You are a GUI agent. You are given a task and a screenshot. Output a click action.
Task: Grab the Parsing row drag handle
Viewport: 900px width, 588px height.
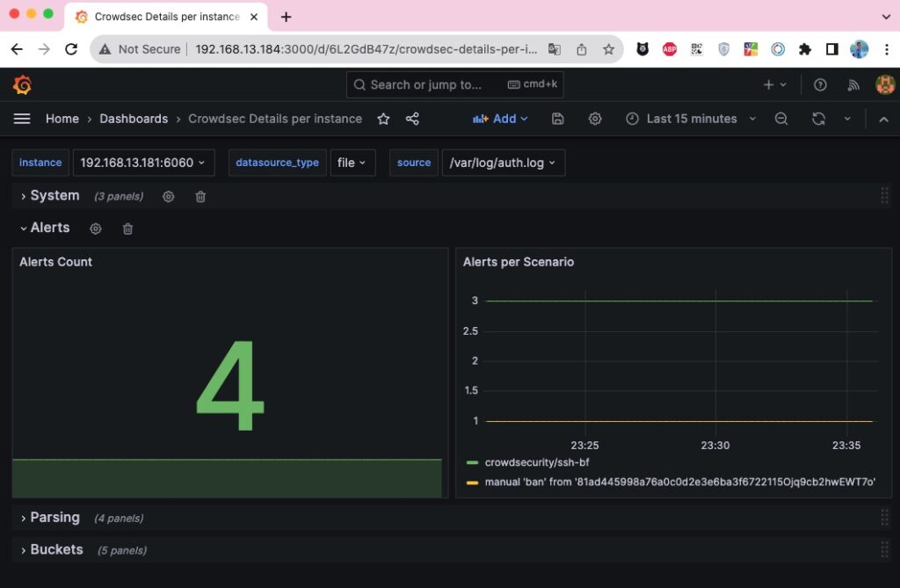[x=884, y=518]
